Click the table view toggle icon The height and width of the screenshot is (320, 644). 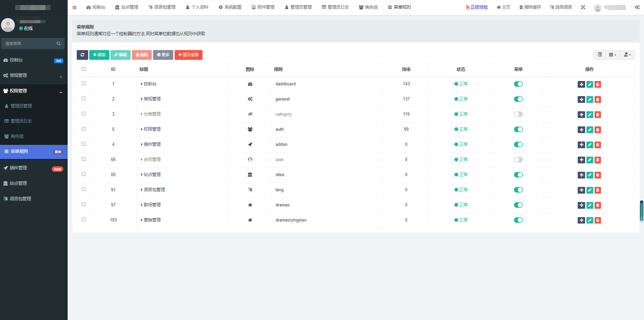pyautogui.click(x=600, y=55)
